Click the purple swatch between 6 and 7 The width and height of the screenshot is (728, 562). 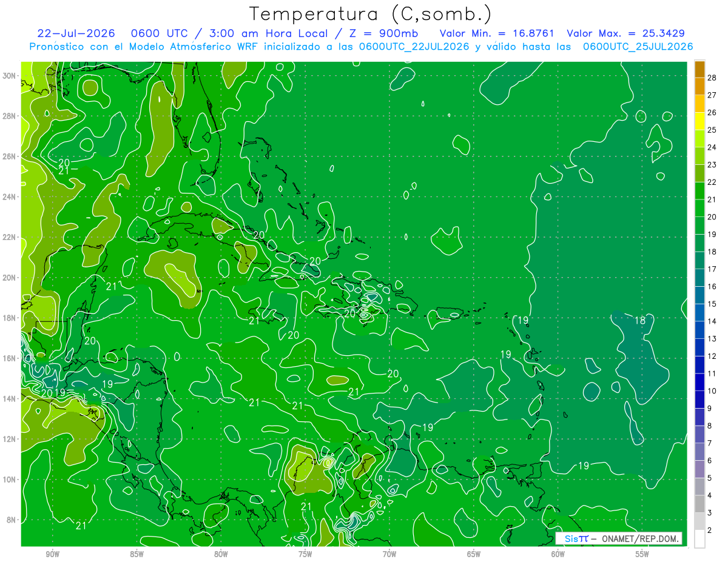click(699, 452)
